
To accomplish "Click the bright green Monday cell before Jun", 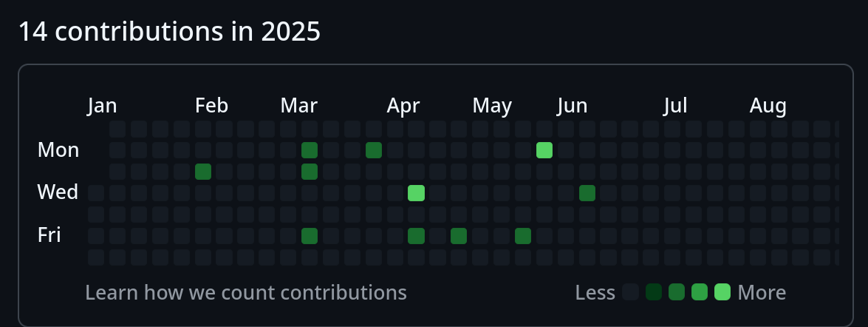I will click(544, 150).
